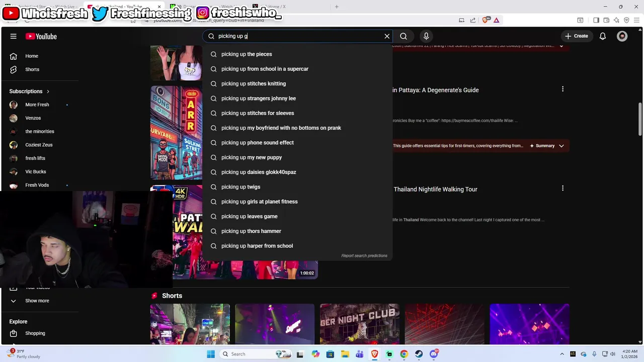Open the purple laser club short thumbnail
The width and height of the screenshot is (644, 362).
tap(529, 324)
